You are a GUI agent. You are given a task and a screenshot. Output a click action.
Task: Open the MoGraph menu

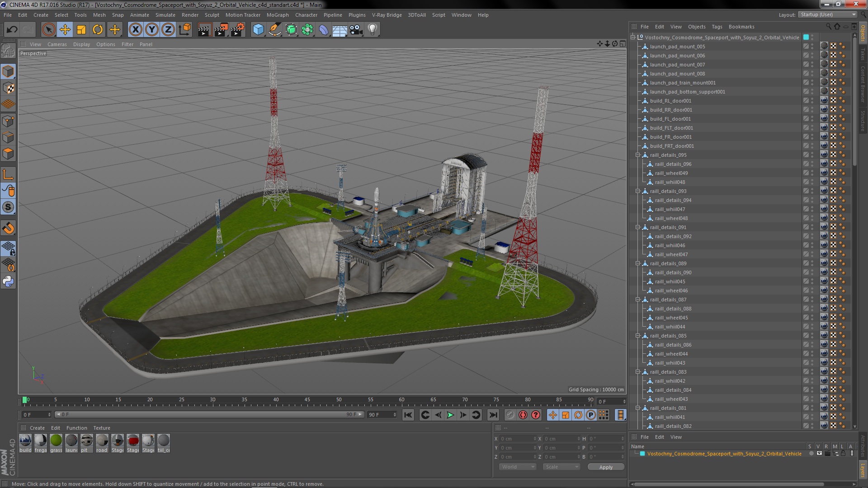pyautogui.click(x=277, y=15)
